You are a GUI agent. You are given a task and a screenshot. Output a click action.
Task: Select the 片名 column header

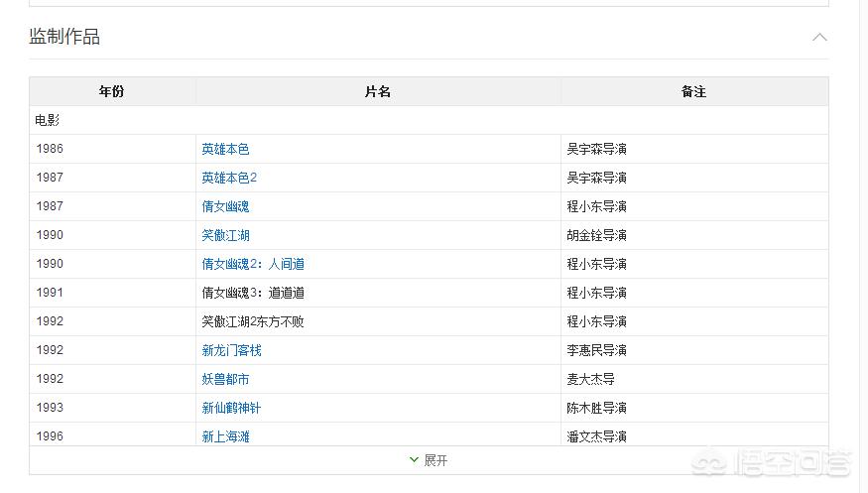(378, 91)
